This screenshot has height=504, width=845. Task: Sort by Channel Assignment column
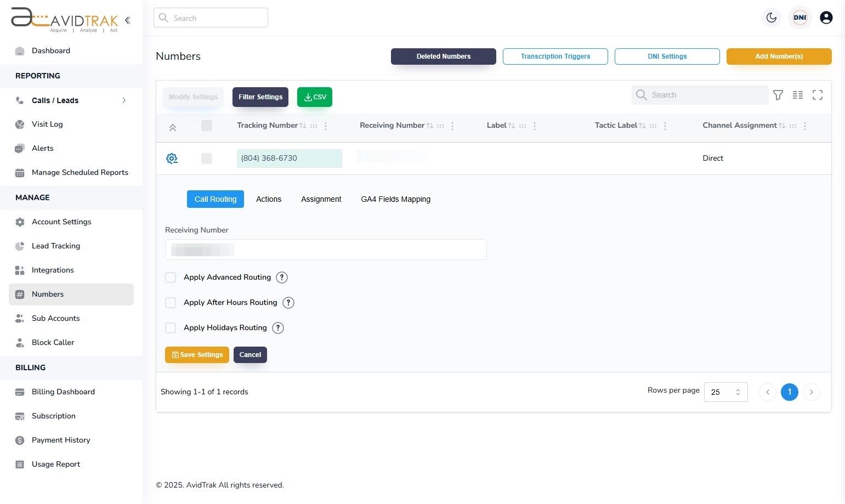coord(782,126)
